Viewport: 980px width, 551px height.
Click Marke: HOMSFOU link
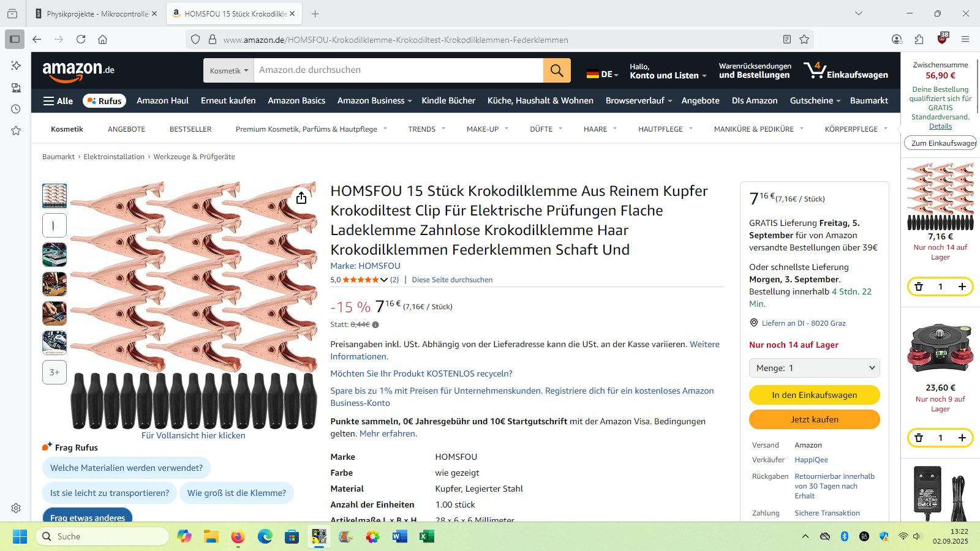click(x=365, y=266)
